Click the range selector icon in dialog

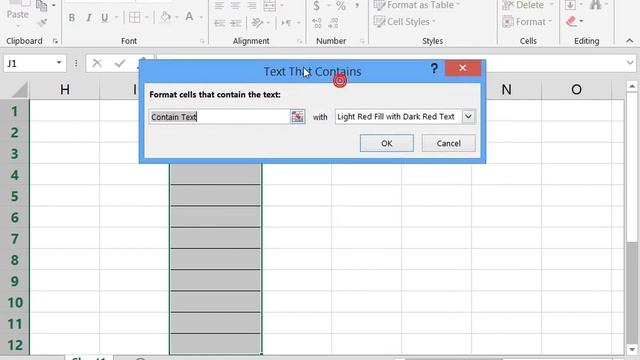pyautogui.click(x=298, y=117)
